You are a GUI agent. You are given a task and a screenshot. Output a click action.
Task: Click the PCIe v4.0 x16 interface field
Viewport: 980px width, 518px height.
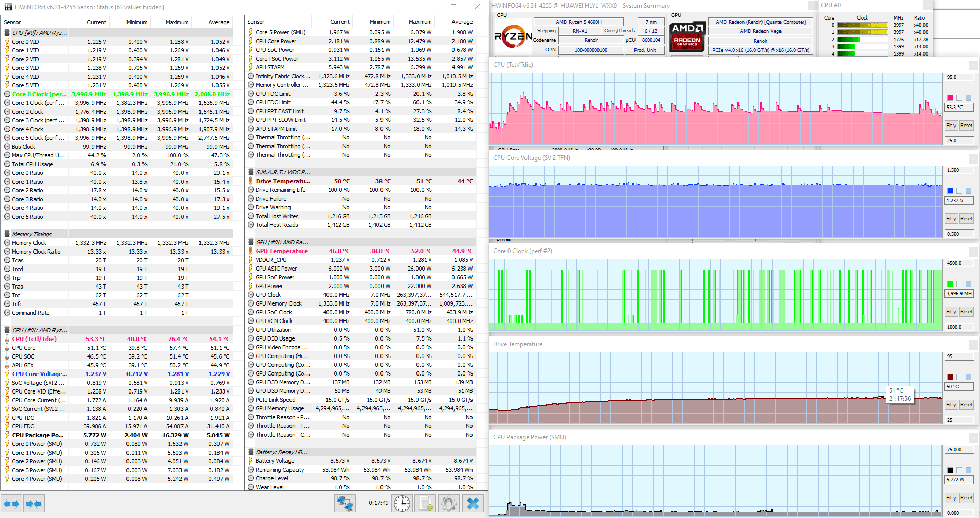(x=760, y=50)
